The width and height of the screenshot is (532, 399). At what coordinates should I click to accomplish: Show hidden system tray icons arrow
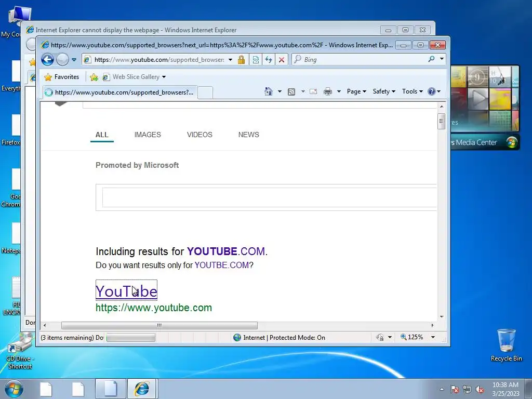click(x=442, y=389)
